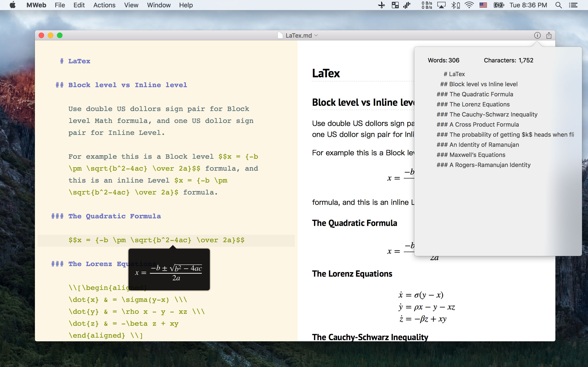Open Notification Center list icon
588x367 pixels.
[573, 5]
